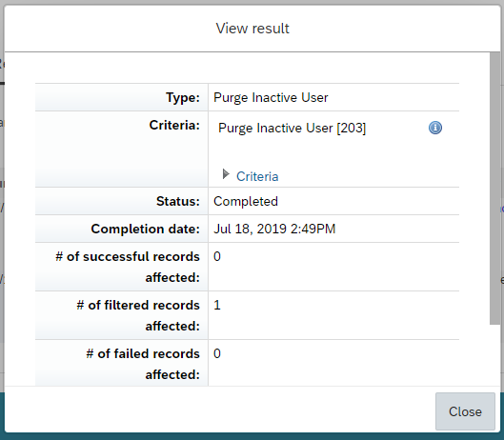Open the blue Criteria link
The width and height of the screenshot is (504, 440).
click(x=257, y=176)
